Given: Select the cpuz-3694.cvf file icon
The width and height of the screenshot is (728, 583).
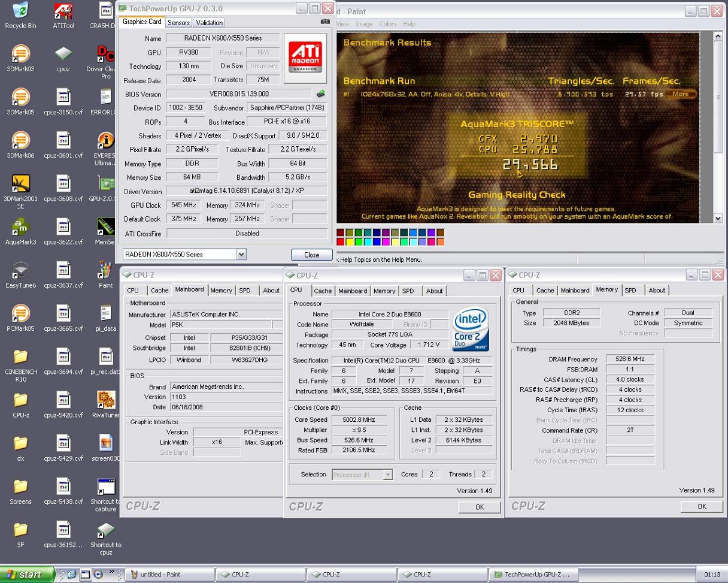Looking at the screenshot, I should (x=63, y=361).
